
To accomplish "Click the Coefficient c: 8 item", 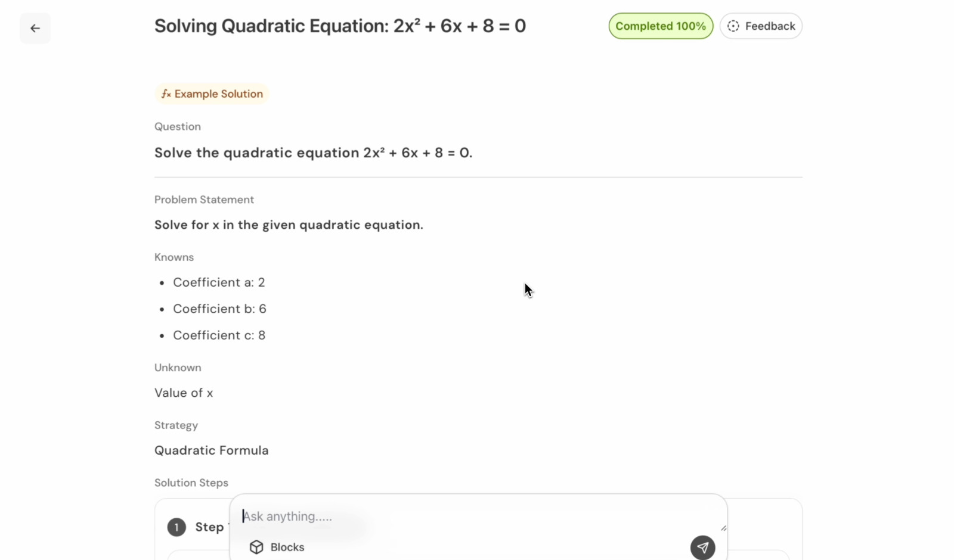I will tap(219, 335).
